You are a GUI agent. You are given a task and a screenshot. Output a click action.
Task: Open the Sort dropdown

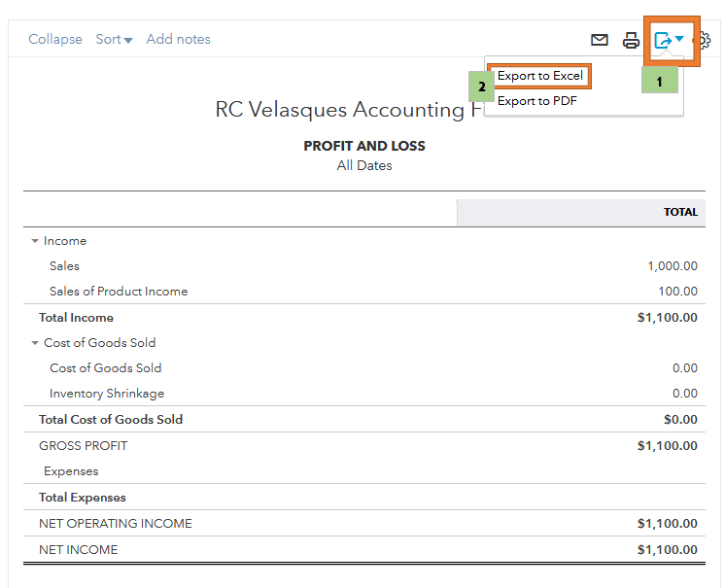114,40
